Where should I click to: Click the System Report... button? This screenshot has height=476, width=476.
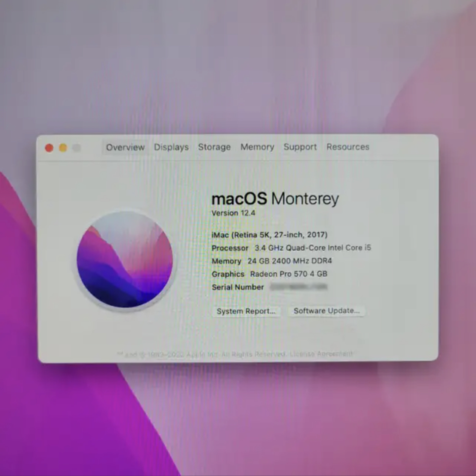tap(246, 311)
